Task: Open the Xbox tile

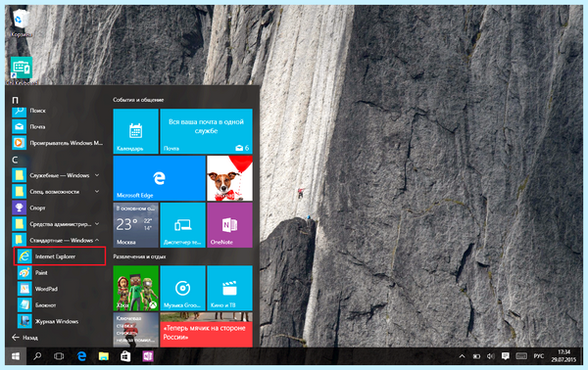Action: pyautogui.click(x=136, y=288)
